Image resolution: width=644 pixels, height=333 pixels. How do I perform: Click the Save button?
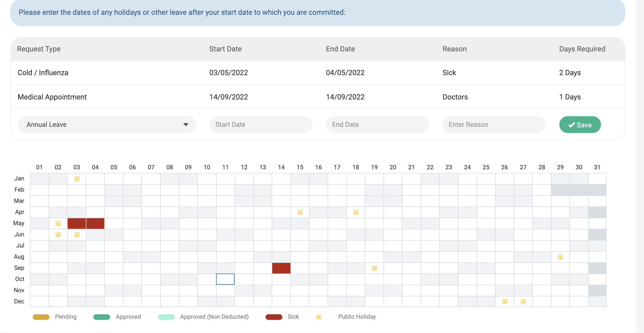pos(580,125)
